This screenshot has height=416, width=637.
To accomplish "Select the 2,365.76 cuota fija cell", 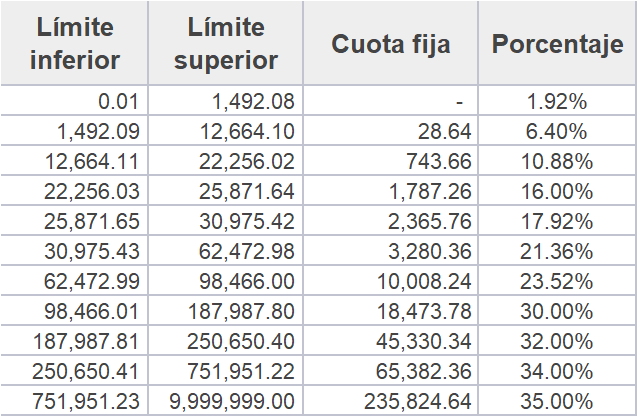I will coord(390,221).
